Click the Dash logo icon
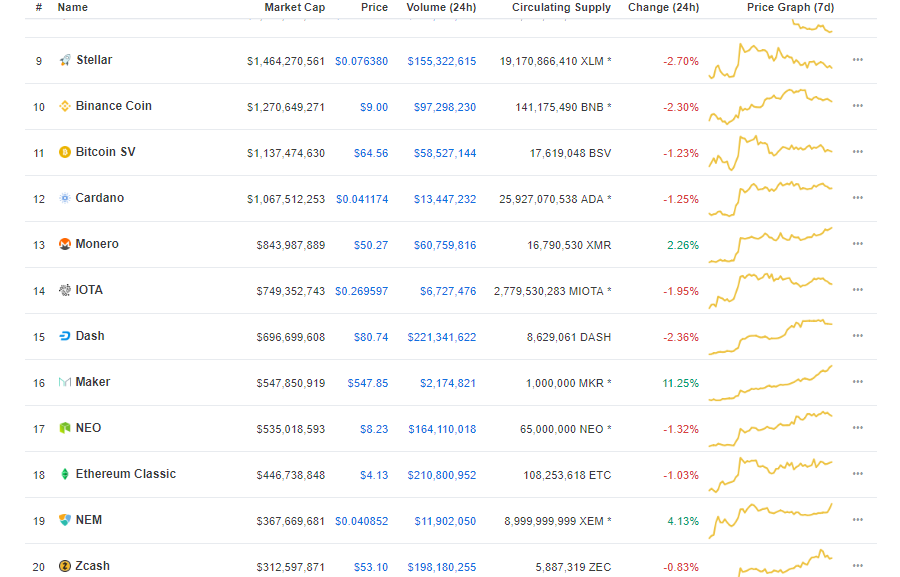Screen dimensions: 900x577 [65, 336]
